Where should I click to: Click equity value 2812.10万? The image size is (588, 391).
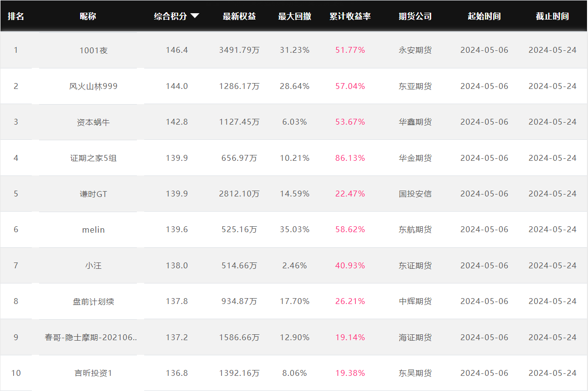pyautogui.click(x=239, y=194)
